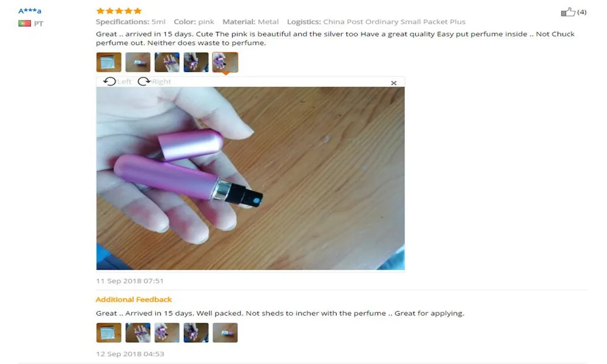Select the highlighted fifth review thumbnail

pyautogui.click(x=225, y=62)
